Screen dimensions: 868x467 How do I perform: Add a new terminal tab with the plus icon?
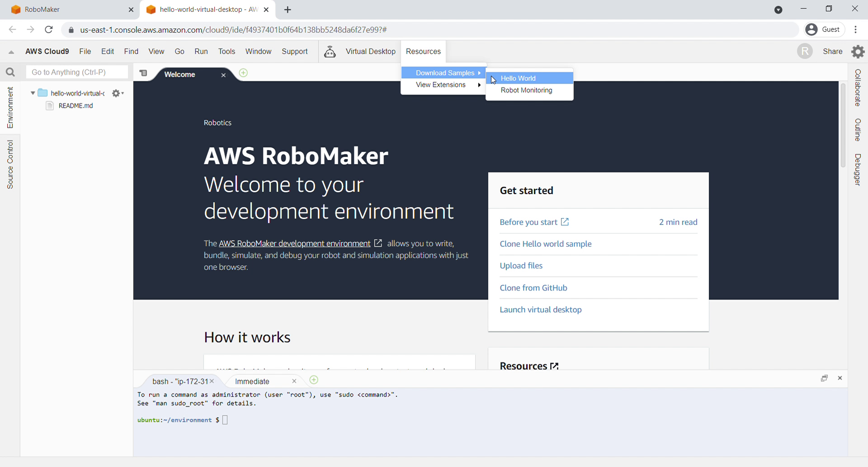point(314,380)
